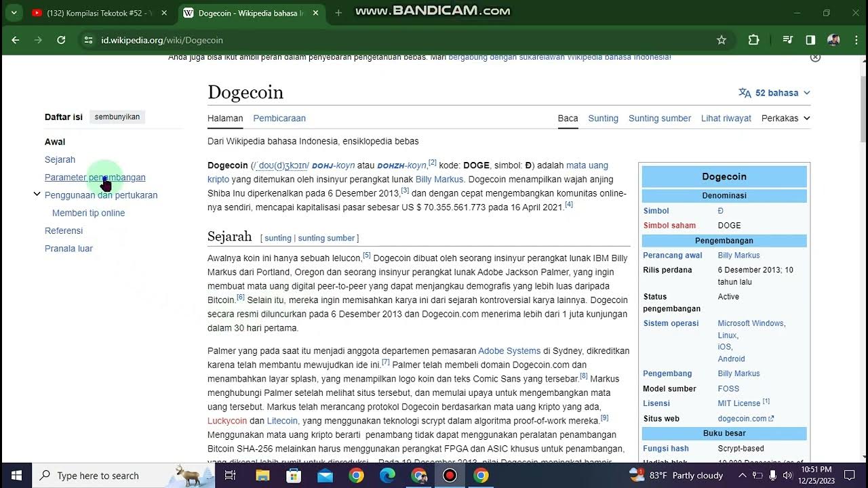Screen dimensions: 868x488
Task: Click the back navigation arrow
Action: [15, 40]
